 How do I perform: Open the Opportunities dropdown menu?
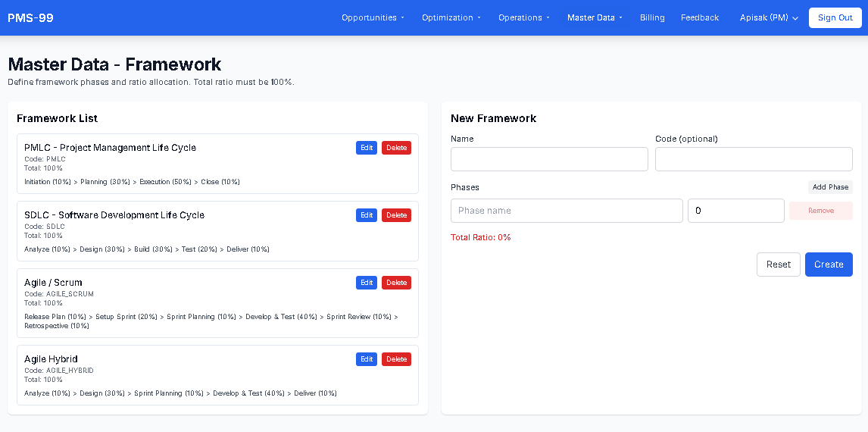pos(373,17)
